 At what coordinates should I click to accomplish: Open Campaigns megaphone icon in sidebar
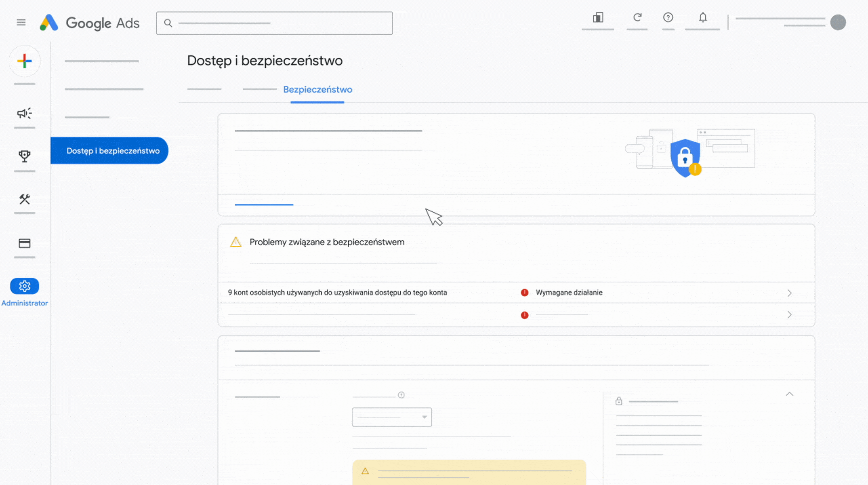coord(25,114)
